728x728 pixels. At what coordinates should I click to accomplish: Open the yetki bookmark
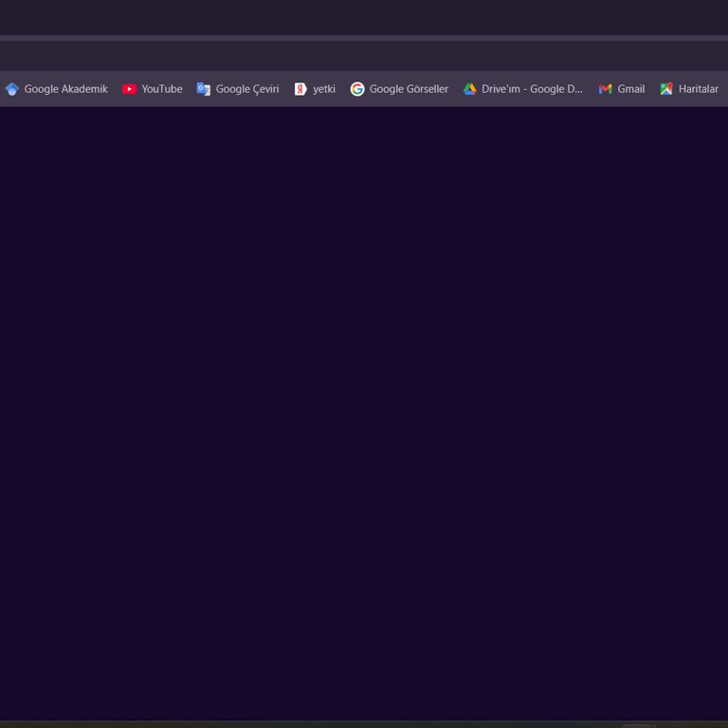315,89
